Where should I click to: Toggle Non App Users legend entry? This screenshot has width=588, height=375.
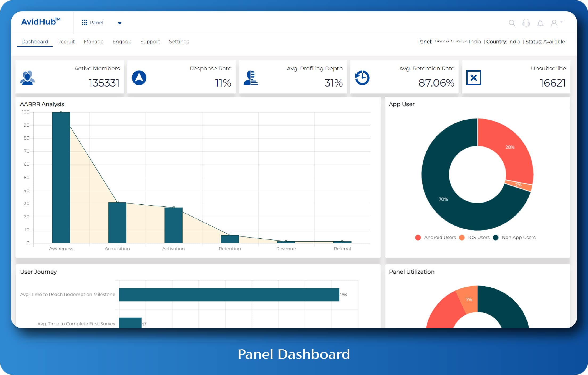coord(514,237)
